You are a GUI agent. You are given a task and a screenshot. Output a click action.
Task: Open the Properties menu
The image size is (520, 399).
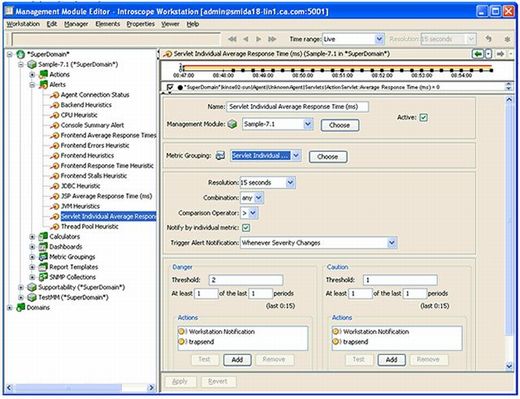click(x=141, y=24)
